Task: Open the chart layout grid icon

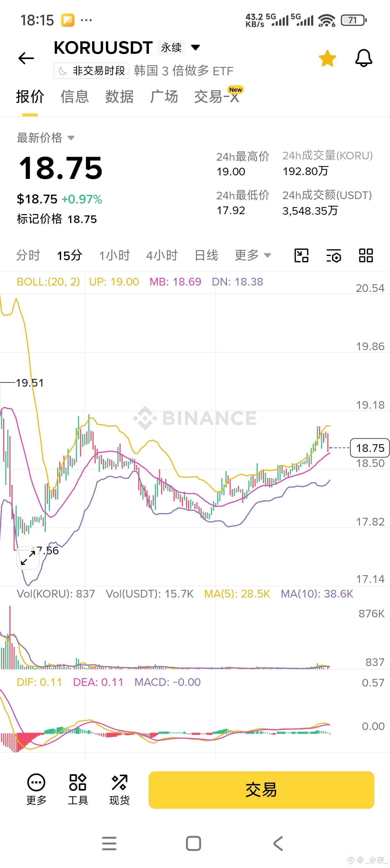Action: tap(366, 255)
